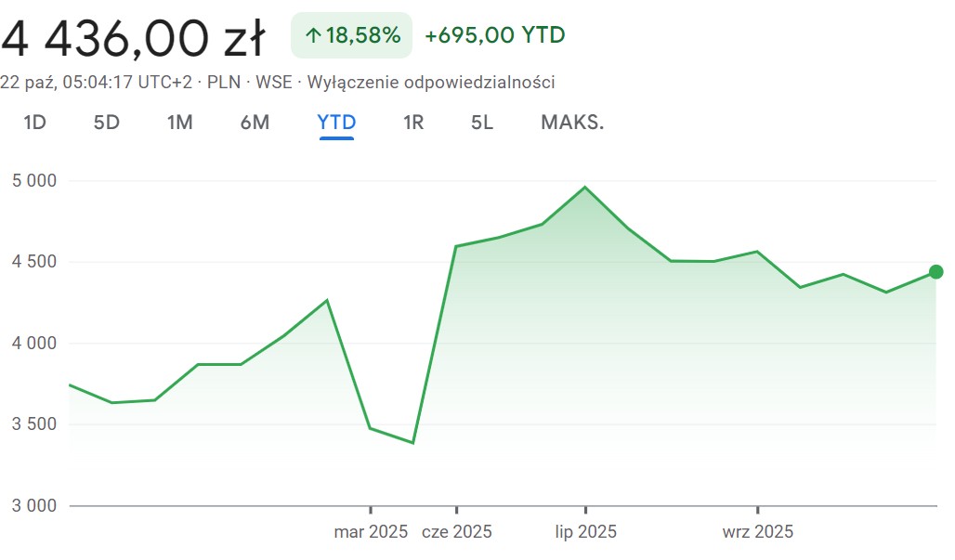Image resolution: width=955 pixels, height=560 pixels.
Task: Click the green end-point dot on chart
Action: click(x=935, y=272)
